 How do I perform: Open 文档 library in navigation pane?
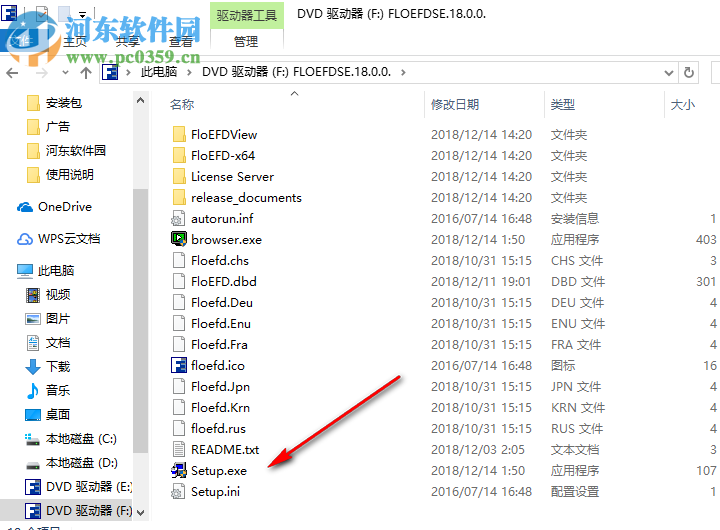pos(58,342)
